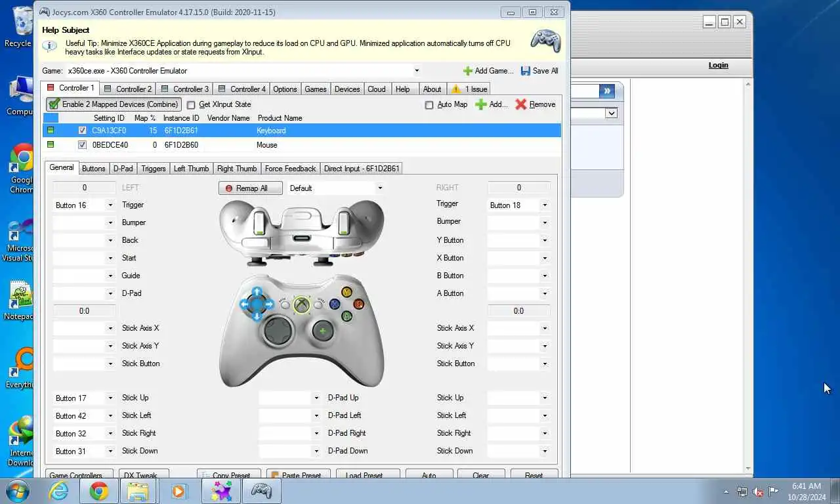Open left Trigger Button 16 dropdown
Viewport: 840px width, 504px height.
(110, 205)
